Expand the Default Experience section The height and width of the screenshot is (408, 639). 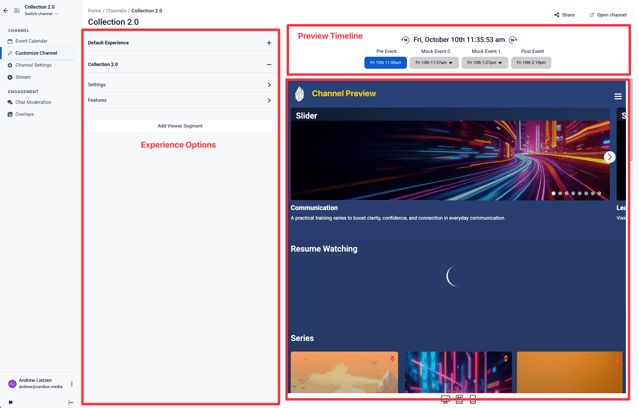click(269, 43)
